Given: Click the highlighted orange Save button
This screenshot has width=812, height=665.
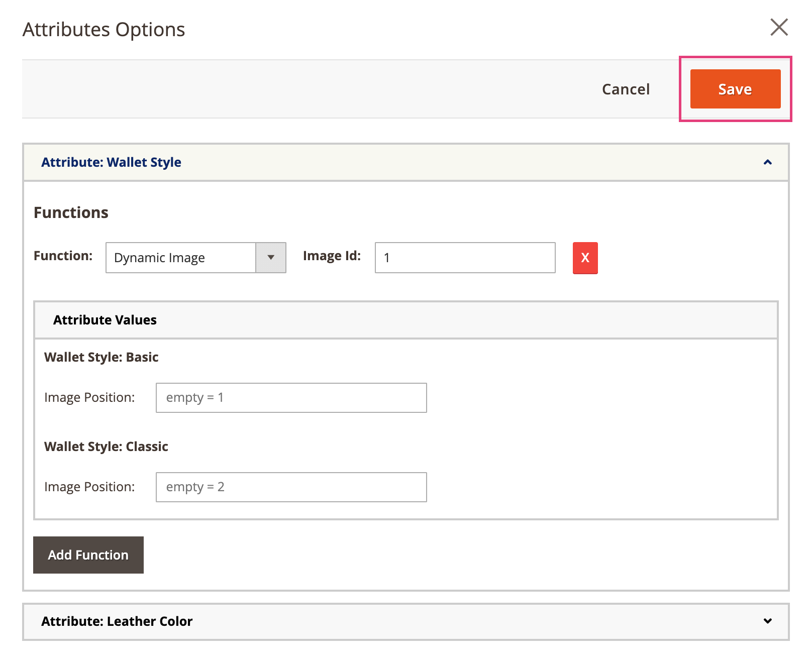Looking at the screenshot, I should [735, 89].
